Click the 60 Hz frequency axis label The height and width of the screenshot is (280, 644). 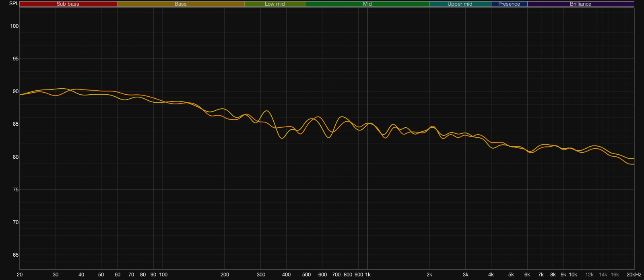(118, 275)
